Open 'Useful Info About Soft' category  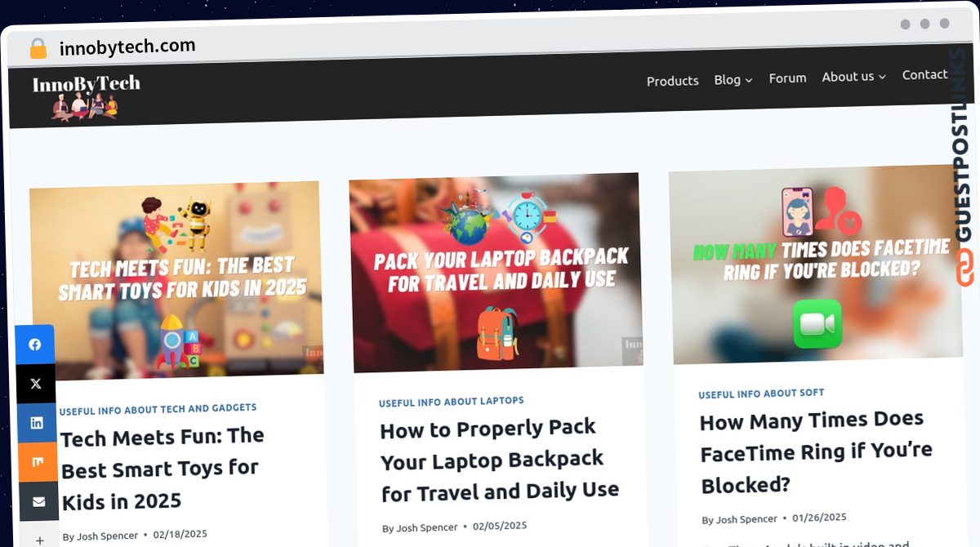click(761, 394)
